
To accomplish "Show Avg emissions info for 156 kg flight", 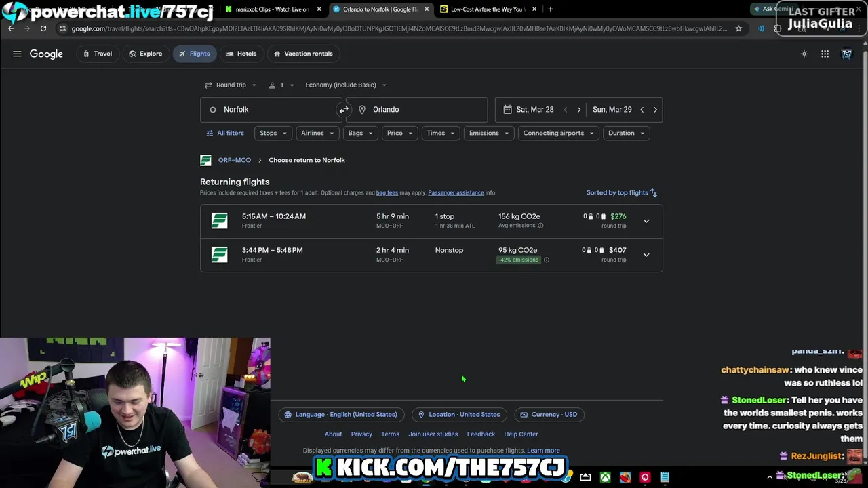I will click(x=540, y=226).
